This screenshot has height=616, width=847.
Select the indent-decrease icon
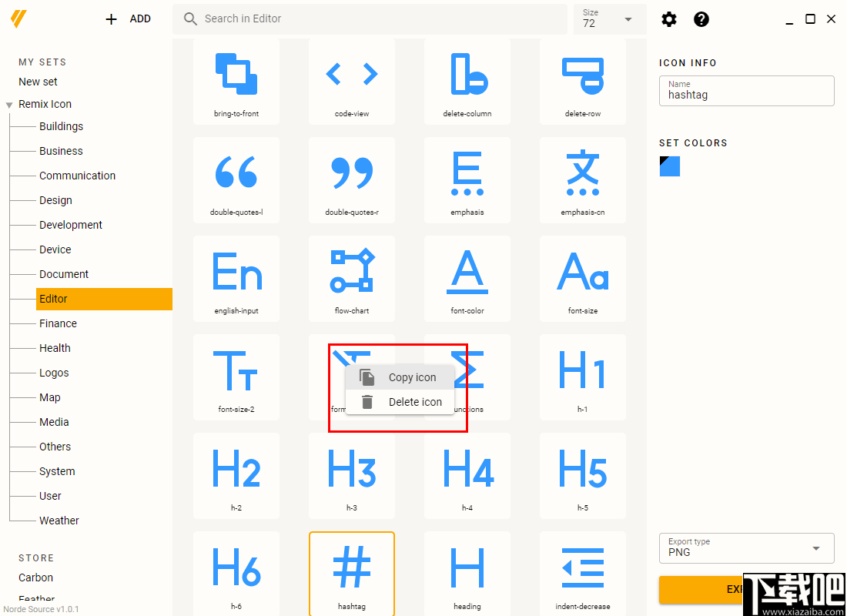point(583,567)
